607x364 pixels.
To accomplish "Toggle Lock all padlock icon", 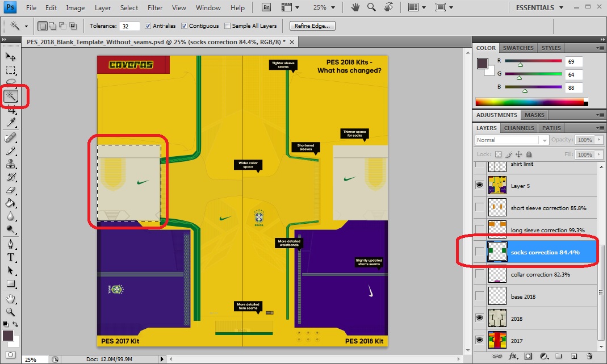I will pos(529,154).
